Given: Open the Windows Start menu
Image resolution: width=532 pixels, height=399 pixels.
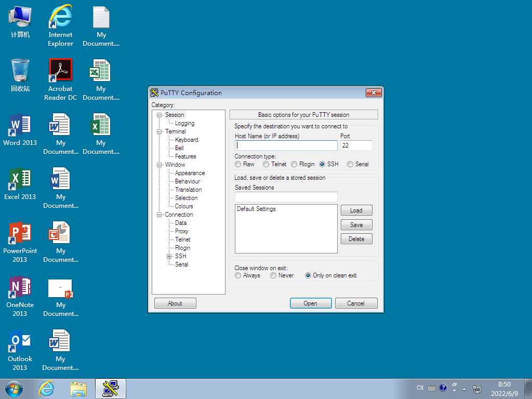Looking at the screenshot, I should 14,389.
